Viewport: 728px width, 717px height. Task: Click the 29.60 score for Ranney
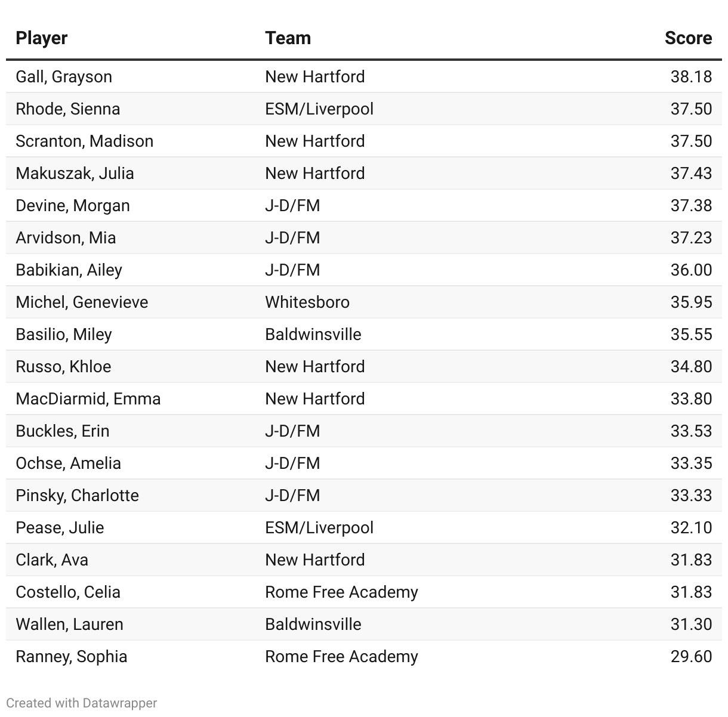point(690,657)
